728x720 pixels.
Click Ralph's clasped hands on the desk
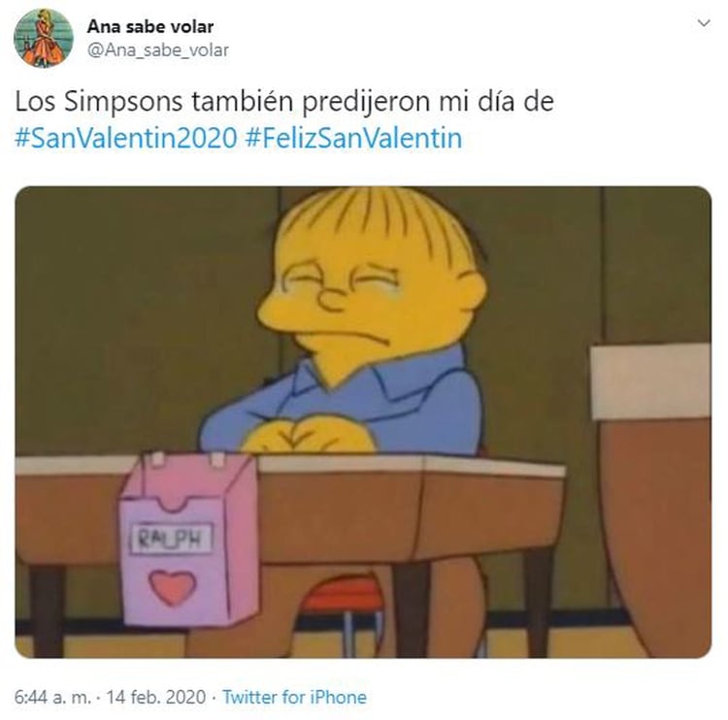click(x=308, y=435)
